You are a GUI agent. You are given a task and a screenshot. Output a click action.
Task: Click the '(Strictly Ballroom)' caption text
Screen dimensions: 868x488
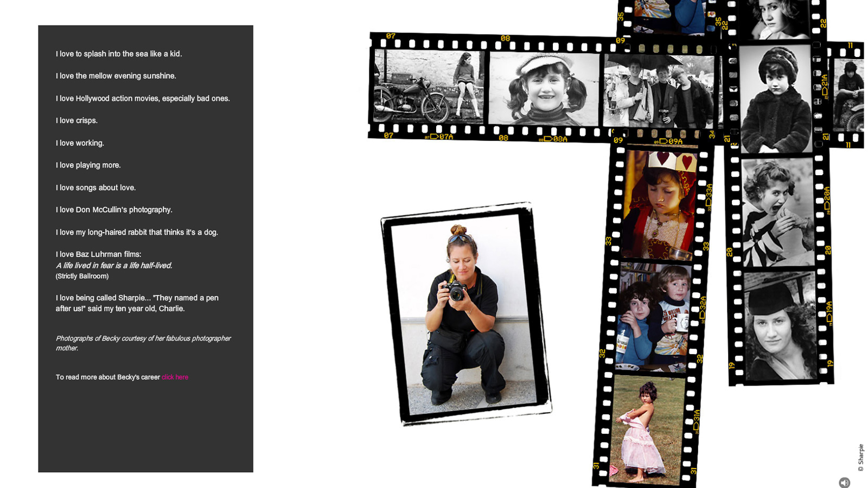(x=82, y=276)
